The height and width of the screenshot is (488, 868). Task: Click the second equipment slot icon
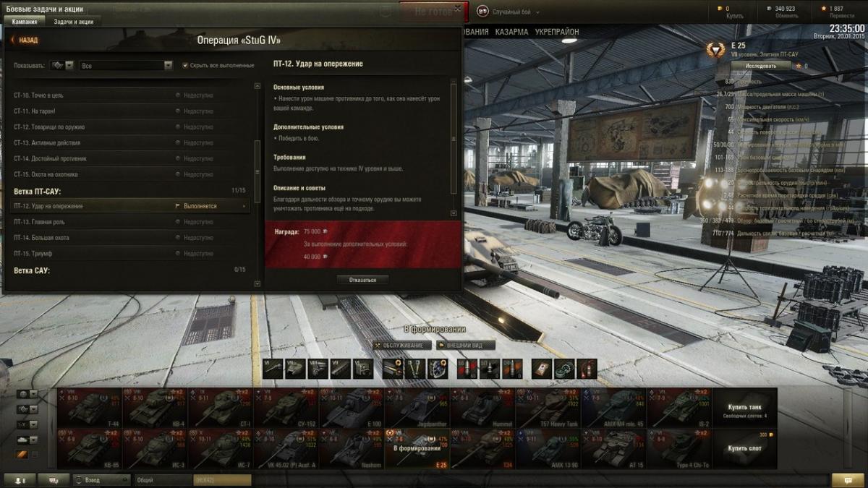[415, 368]
